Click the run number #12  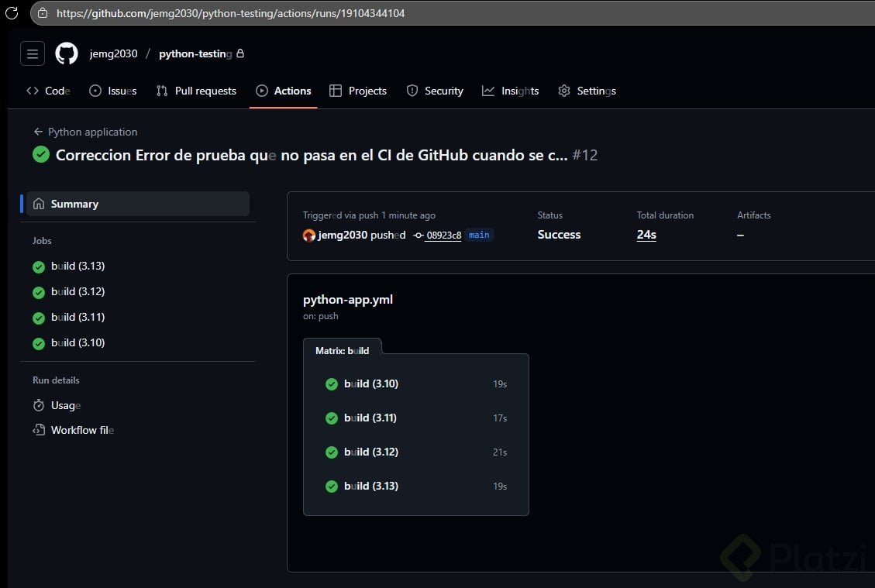tap(585, 155)
